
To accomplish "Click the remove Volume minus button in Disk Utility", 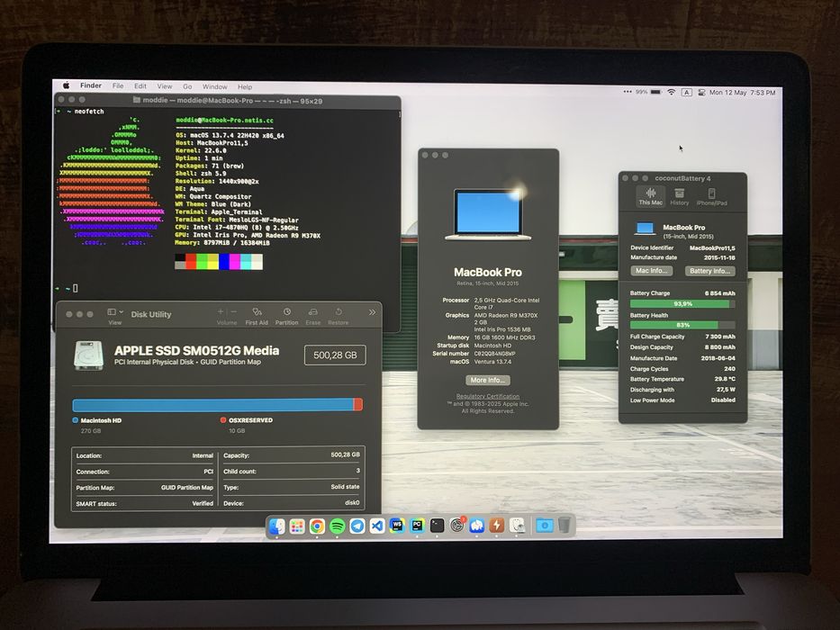I will point(233,311).
